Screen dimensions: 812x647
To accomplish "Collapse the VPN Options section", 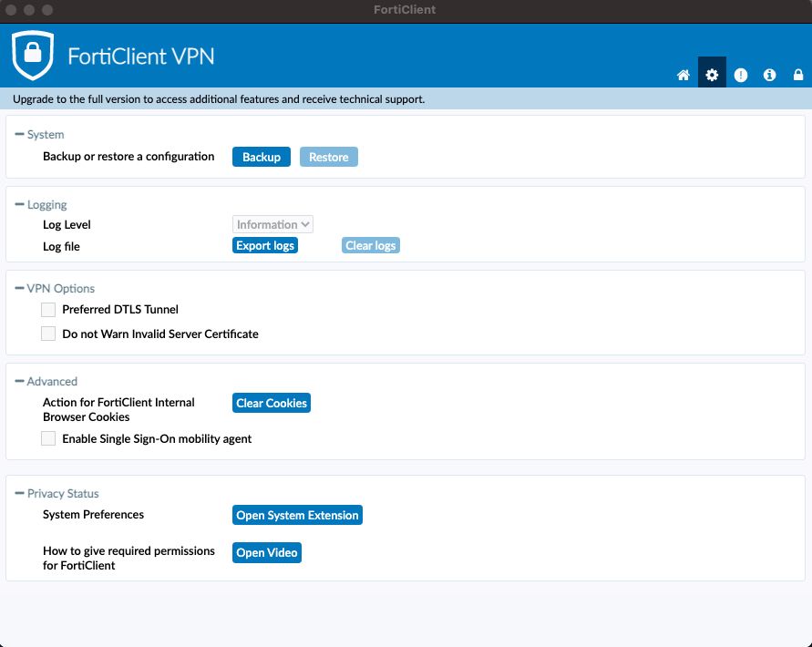I will tap(19, 289).
